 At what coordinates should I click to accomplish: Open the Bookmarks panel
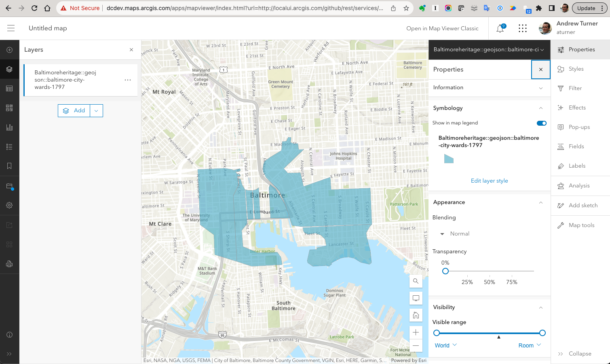click(x=10, y=166)
